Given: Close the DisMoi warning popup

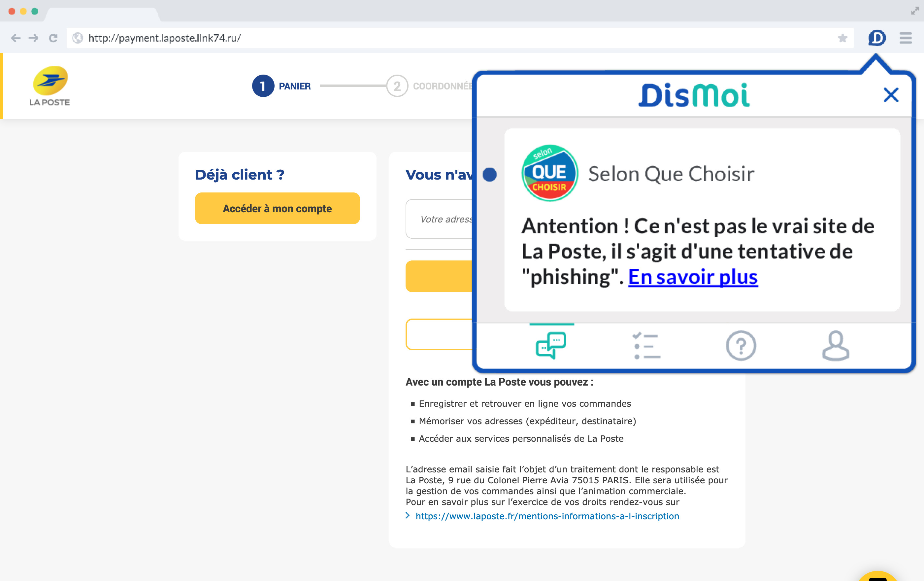Looking at the screenshot, I should [891, 95].
